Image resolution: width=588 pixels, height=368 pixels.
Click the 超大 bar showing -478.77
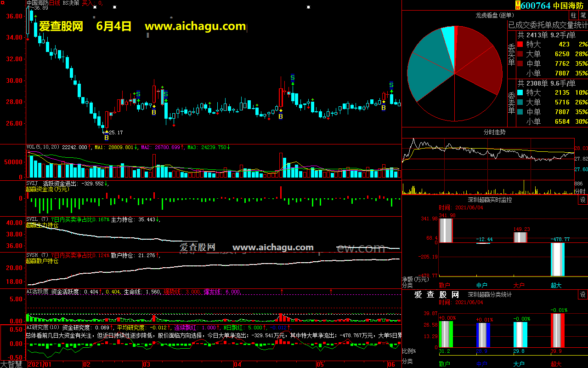coord(558,259)
